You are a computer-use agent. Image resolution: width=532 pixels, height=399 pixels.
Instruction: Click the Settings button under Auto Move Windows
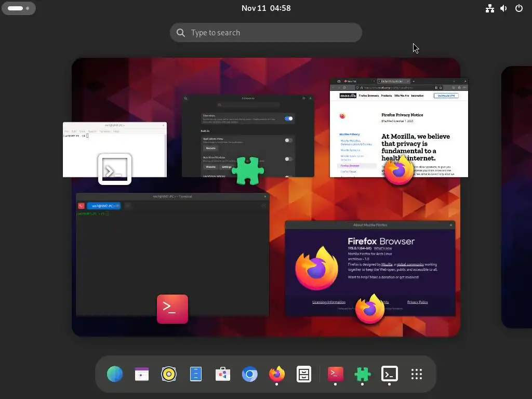226,167
